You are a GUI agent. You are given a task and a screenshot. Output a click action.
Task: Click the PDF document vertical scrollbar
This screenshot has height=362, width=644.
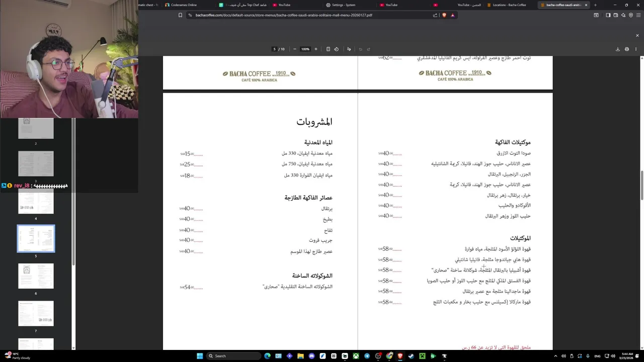(x=641, y=186)
